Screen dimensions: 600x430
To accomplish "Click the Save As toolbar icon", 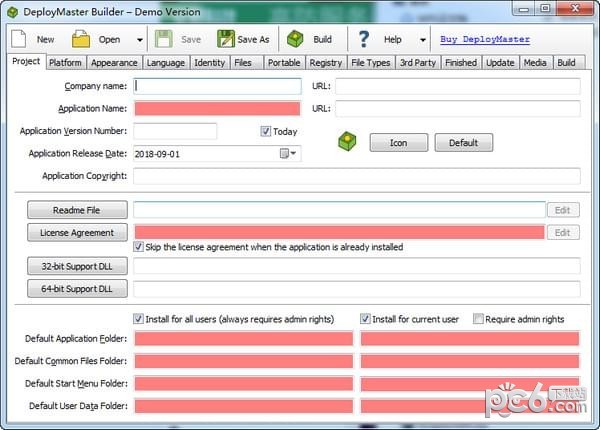I will point(226,39).
